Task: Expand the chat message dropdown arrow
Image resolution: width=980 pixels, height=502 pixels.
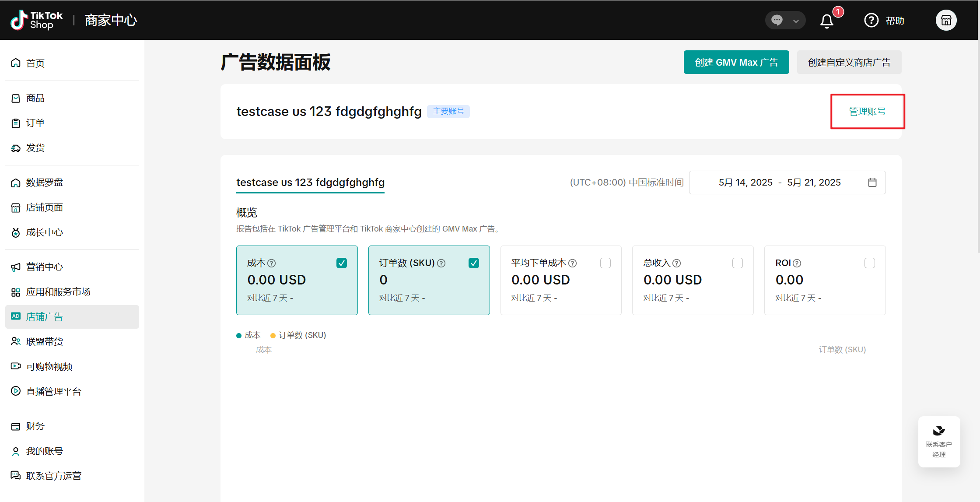Action: coord(796,21)
